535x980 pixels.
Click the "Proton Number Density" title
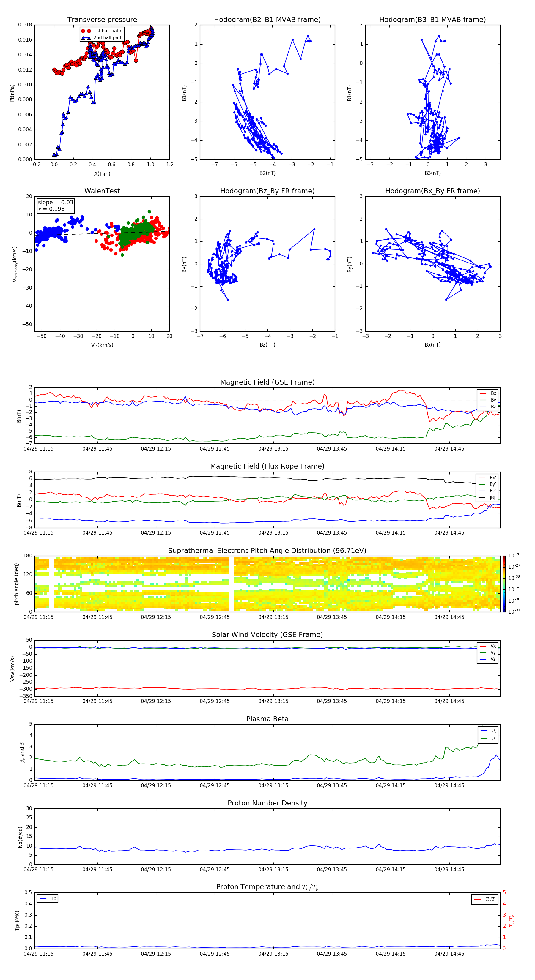267,803
